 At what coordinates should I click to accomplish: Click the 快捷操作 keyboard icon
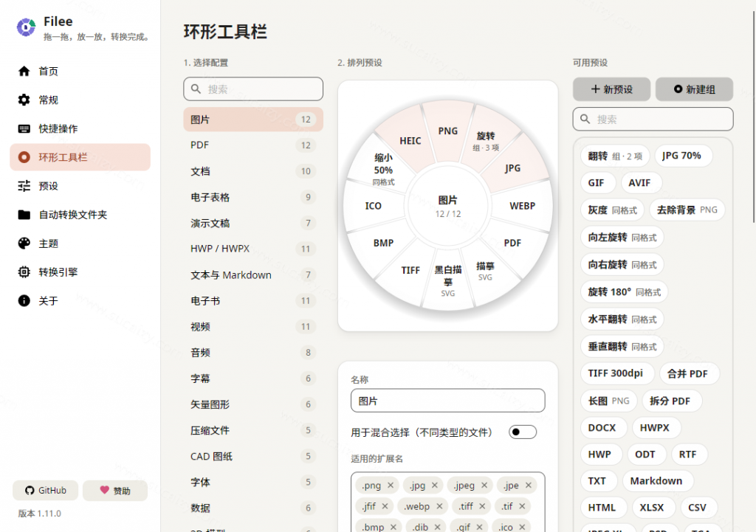(24, 128)
